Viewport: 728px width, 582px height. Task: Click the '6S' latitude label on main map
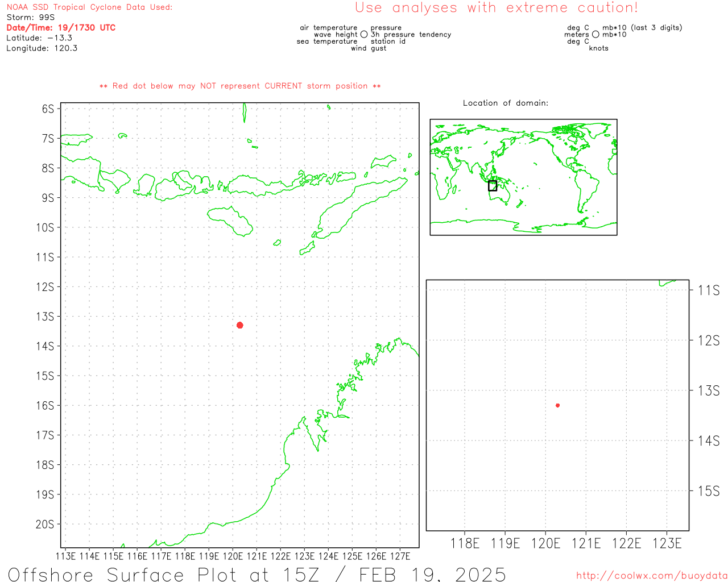click(48, 109)
